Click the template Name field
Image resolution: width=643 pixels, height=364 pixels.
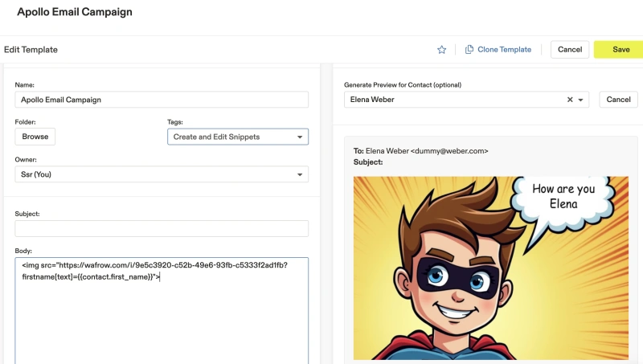pos(162,100)
